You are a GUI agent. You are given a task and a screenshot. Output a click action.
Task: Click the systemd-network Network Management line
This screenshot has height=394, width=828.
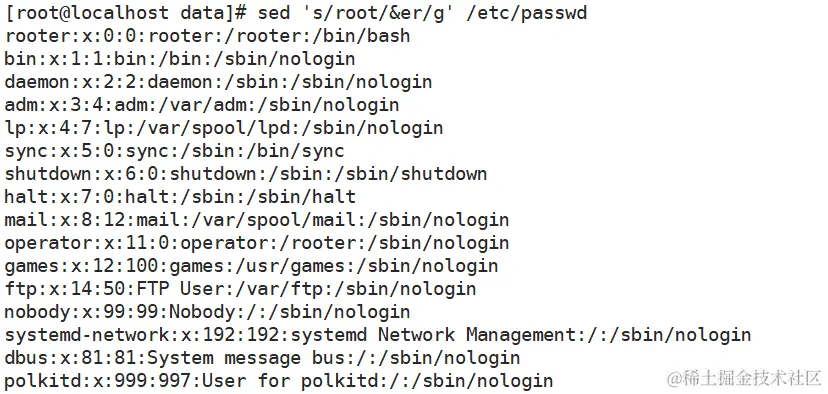coord(378,335)
